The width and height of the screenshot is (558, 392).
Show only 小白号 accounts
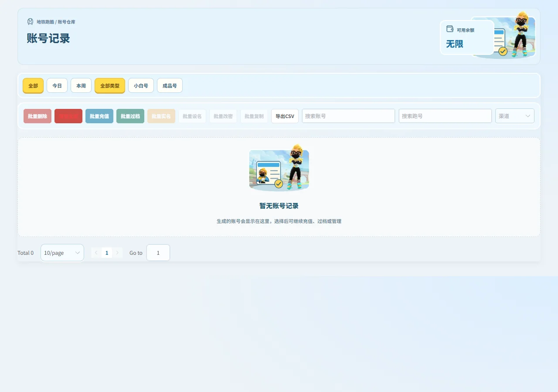click(141, 85)
